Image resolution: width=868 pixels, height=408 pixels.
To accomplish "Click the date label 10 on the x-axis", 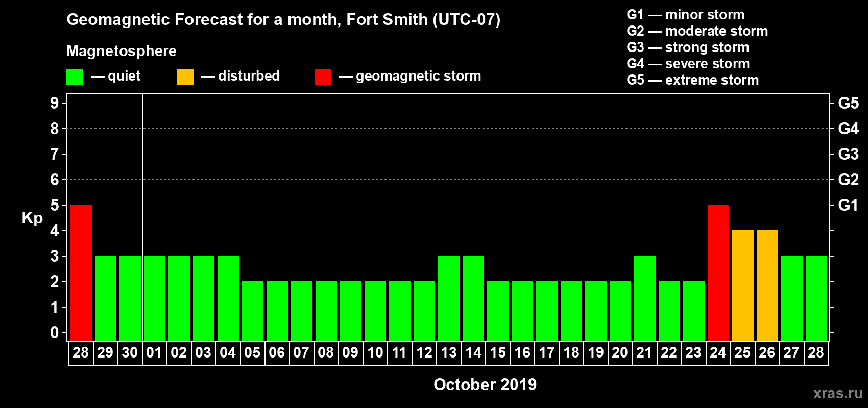I will point(375,352).
